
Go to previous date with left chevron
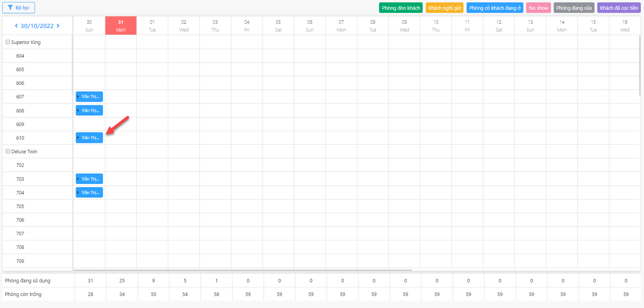click(16, 26)
